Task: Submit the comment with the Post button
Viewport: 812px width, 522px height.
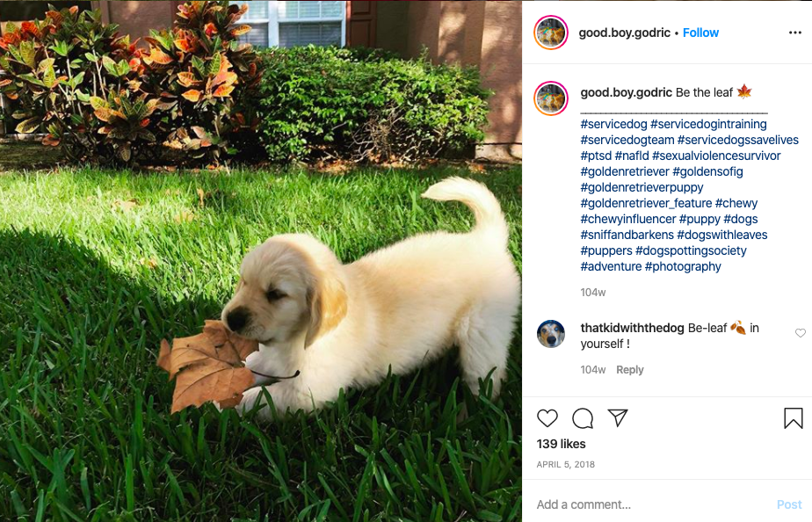Action: [x=789, y=504]
